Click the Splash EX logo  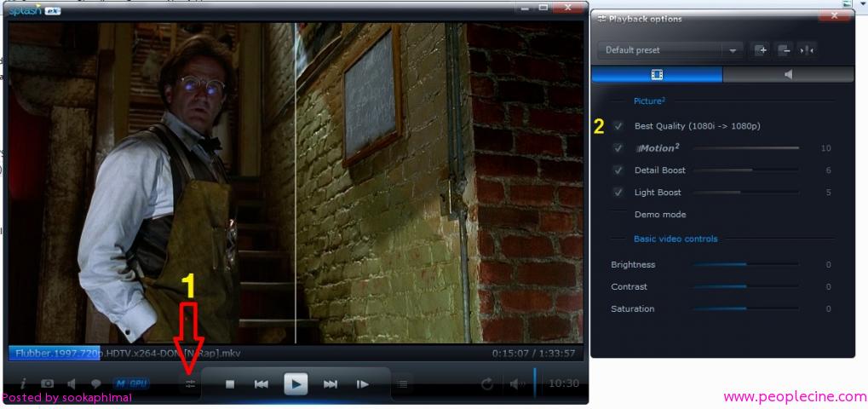click(34, 10)
